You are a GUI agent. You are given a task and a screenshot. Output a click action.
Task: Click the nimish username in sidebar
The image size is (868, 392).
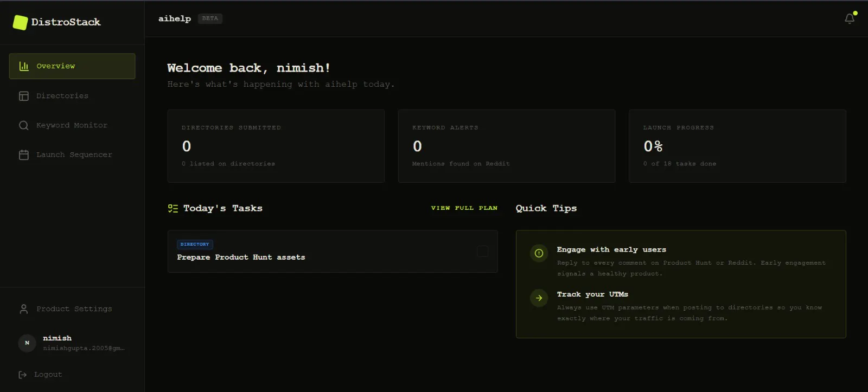pos(58,338)
